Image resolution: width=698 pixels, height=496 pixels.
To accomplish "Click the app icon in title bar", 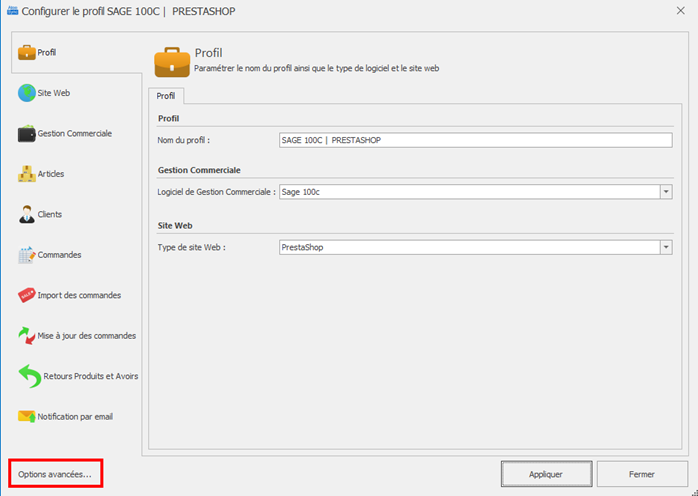I will coord(12,11).
